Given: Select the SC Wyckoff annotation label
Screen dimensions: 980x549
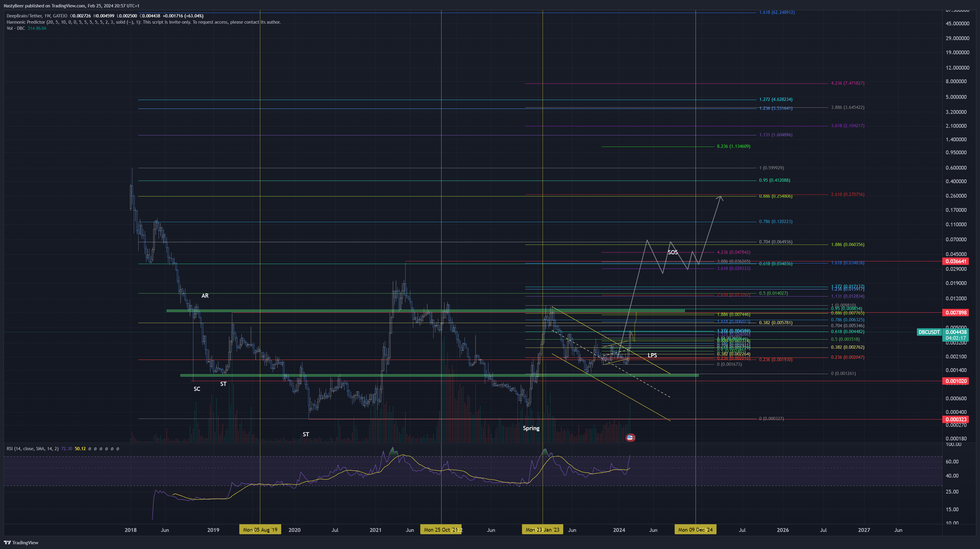Looking at the screenshot, I should [197, 389].
